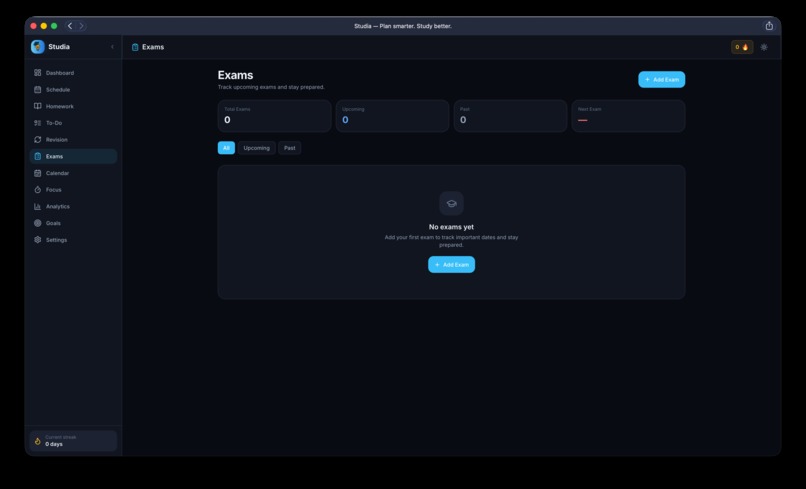
Task: Select Exams in the sidebar
Action: pos(73,156)
